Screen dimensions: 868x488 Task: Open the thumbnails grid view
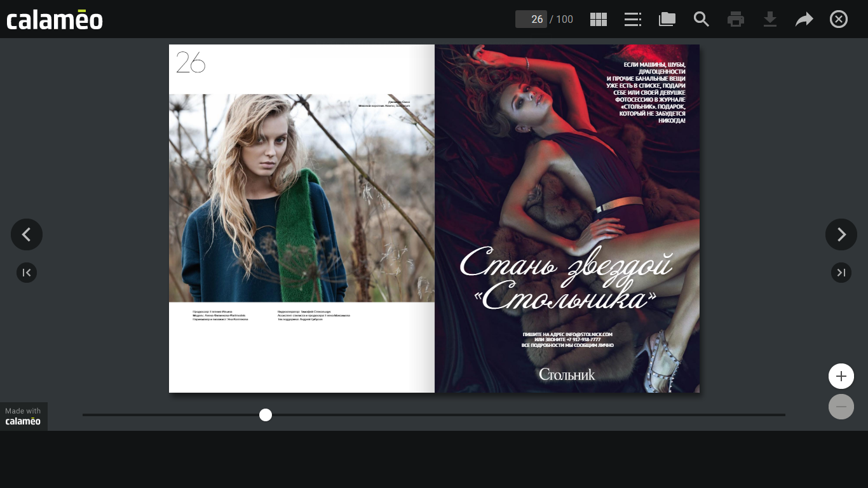pyautogui.click(x=599, y=19)
